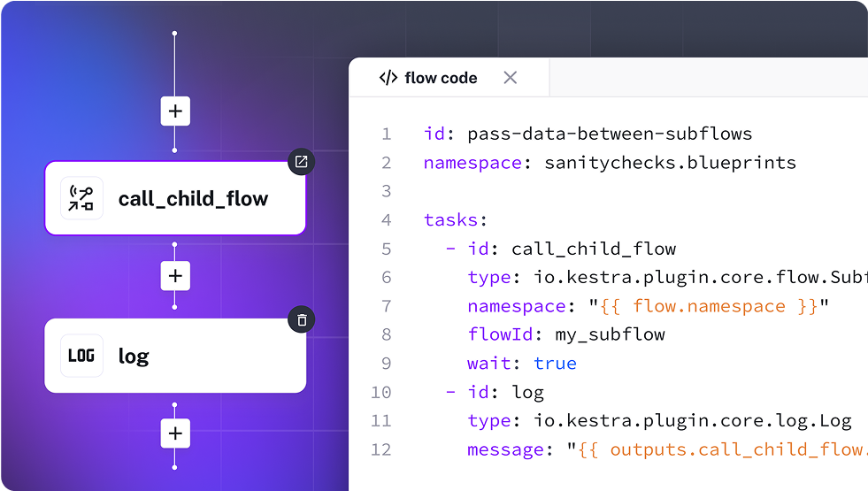Click the LOG icon in log node
This screenshot has width=868, height=491.
(81, 356)
